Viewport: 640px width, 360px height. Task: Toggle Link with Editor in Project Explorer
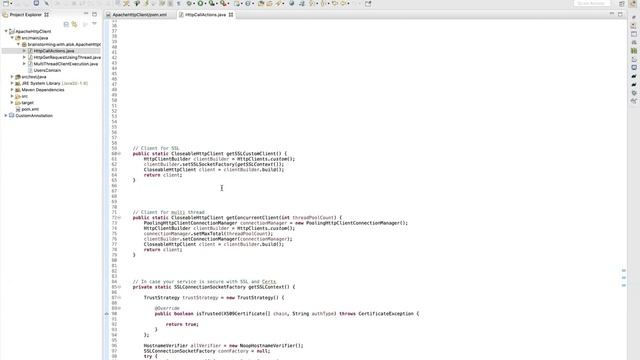(74, 24)
